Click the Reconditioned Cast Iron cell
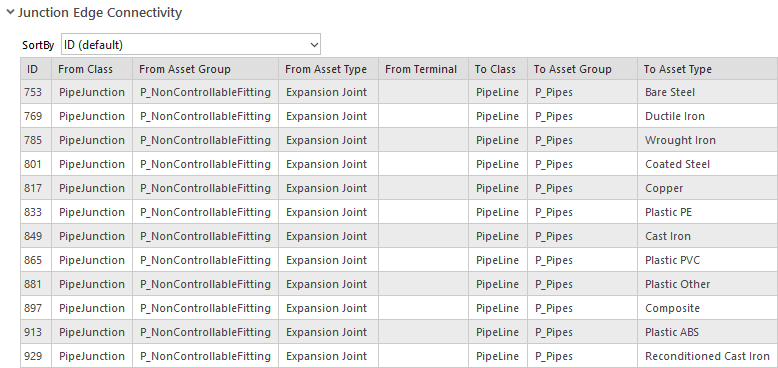Screen dimensions: 778x368 (x=707, y=356)
